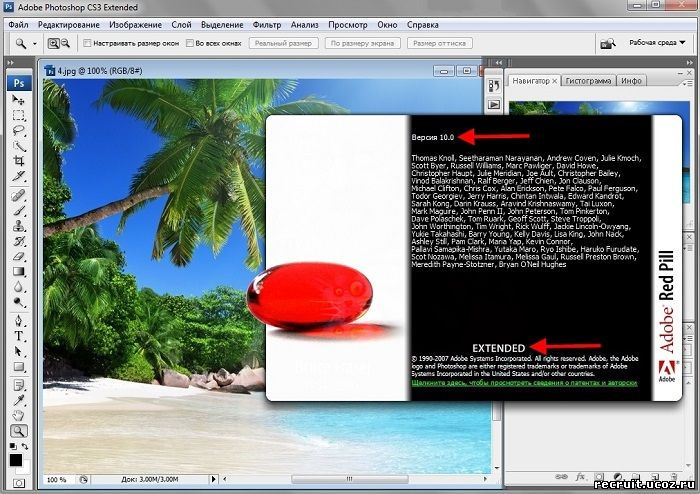Select the Rectangular Marquee tool

tap(18, 115)
